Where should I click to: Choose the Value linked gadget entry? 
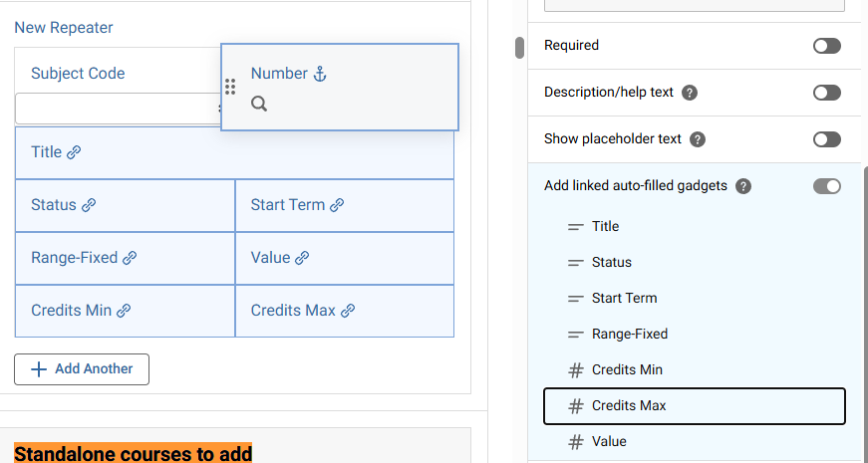[695, 442]
